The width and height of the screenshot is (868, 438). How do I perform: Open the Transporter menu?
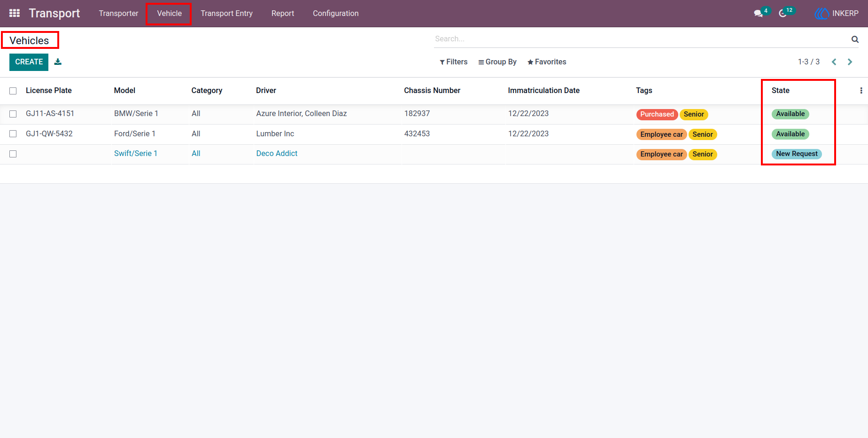pos(118,13)
